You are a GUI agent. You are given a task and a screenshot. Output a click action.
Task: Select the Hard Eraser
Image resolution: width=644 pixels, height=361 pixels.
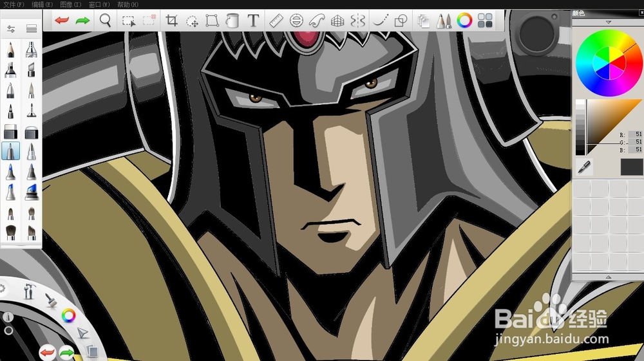tap(11, 132)
